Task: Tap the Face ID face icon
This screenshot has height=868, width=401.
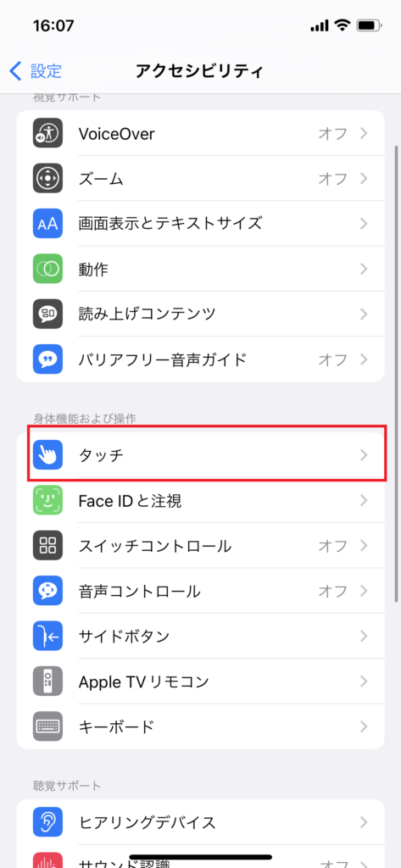Action: click(47, 501)
